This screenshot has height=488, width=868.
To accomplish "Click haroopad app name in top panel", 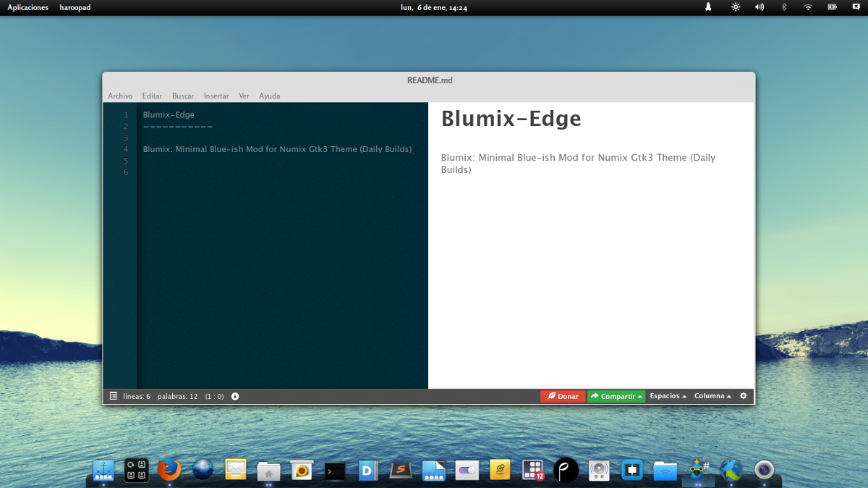I will point(75,7).
